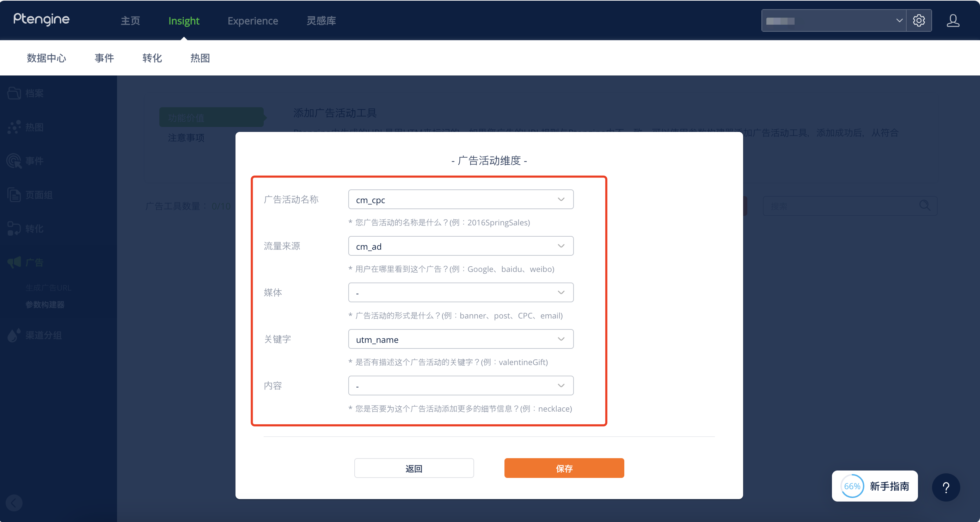This screenshot has height=522, width=980.
Task: Click the heatmap icon in the sidebar
Action: [14, 127]
